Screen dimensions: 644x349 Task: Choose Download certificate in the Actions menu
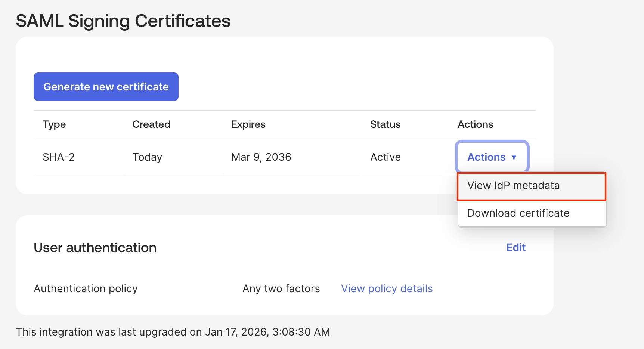point(518,213)
